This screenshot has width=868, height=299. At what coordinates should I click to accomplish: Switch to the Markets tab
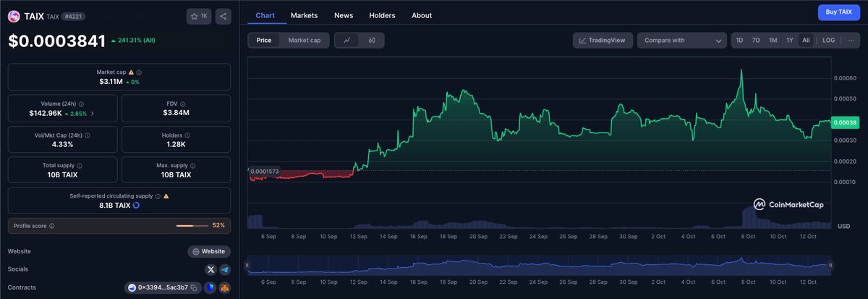(x=304, y=15)
